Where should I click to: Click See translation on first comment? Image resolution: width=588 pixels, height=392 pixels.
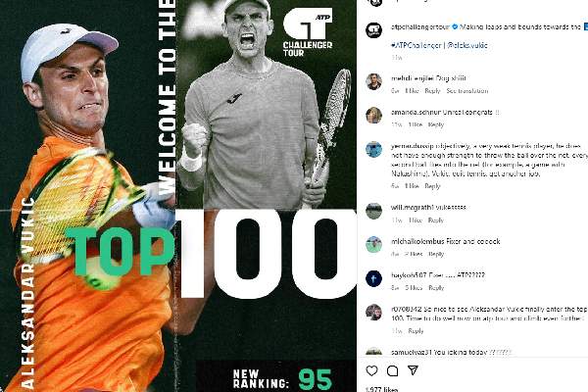[x=467, y=91]
